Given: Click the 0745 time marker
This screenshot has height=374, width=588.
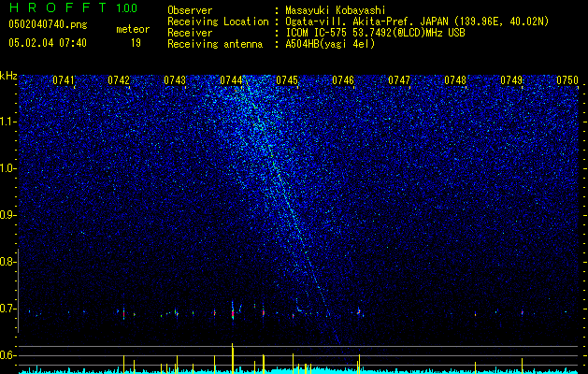Looking at the screenshot, I should coord(287,80).
